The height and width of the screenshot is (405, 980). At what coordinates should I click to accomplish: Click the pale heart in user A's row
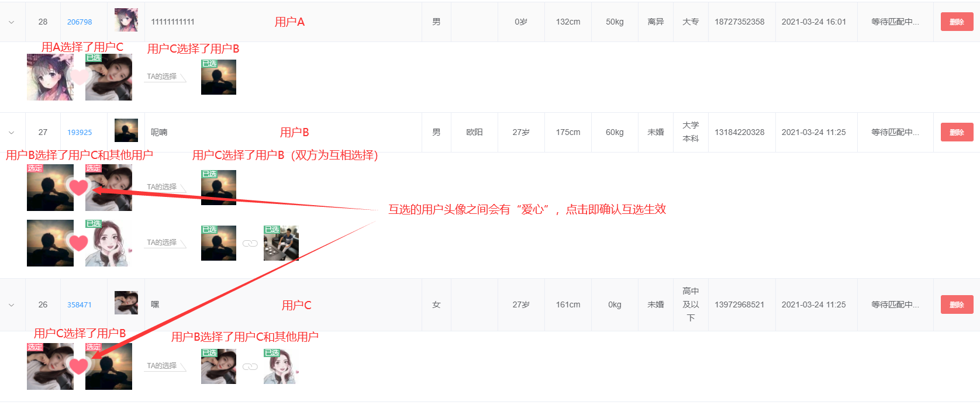[79, 77]
